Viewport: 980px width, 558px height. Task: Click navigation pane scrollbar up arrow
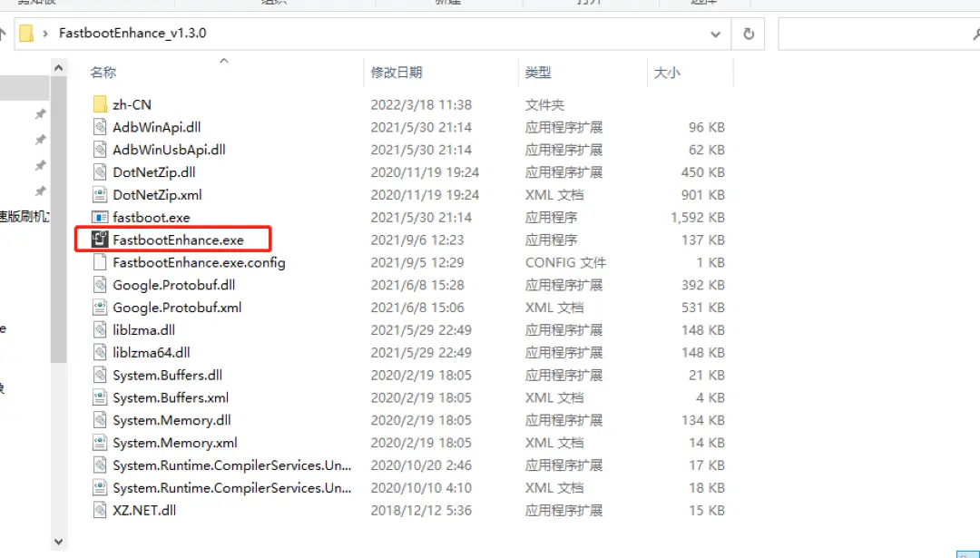[59, 67]
